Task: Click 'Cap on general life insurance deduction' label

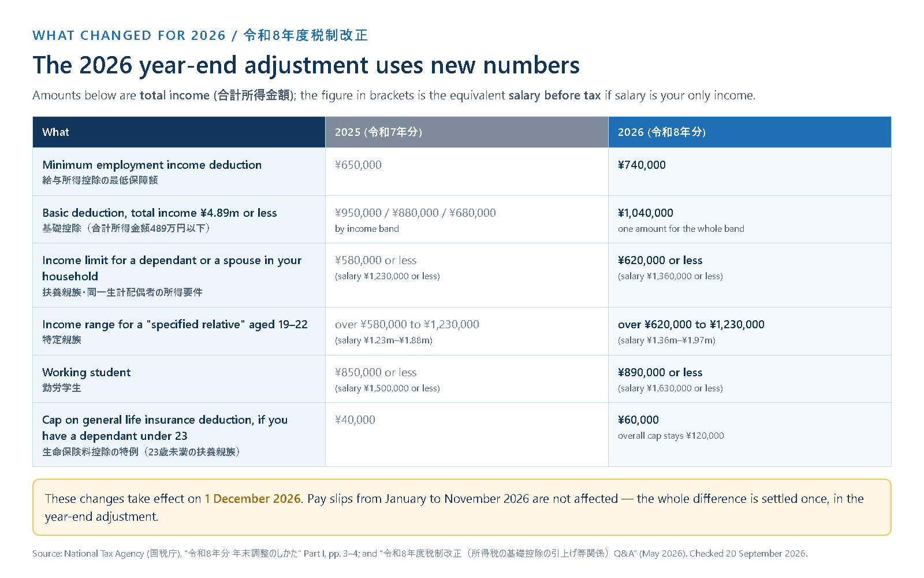Action: click(x=165, y=428)
